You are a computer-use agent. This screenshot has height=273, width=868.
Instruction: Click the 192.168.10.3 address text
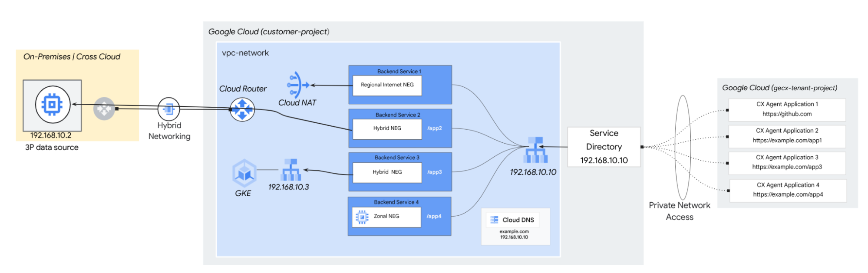pyautogui.click(x=289, y=187)
